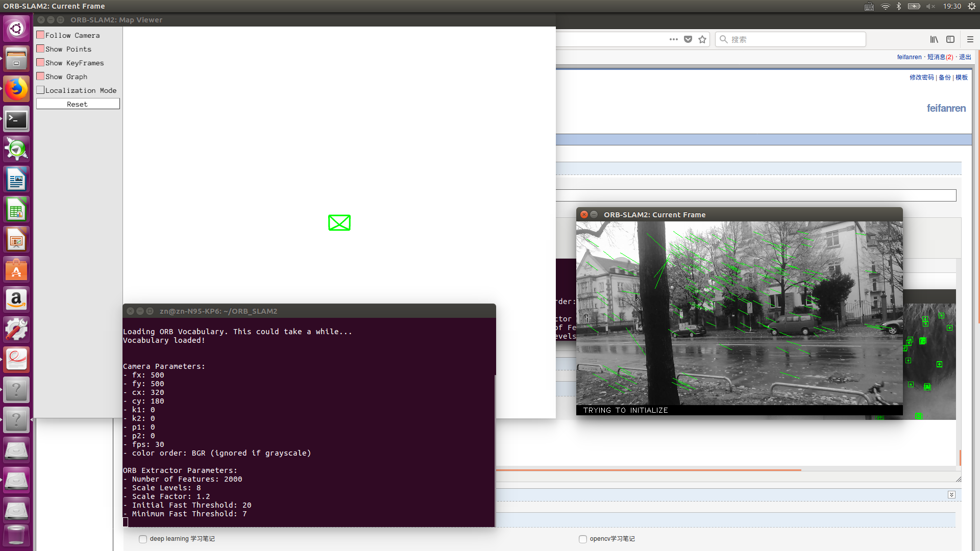
Task: Expand the small collapse arrow at page right
Action: pyautogui.click(x=951, y=495)
